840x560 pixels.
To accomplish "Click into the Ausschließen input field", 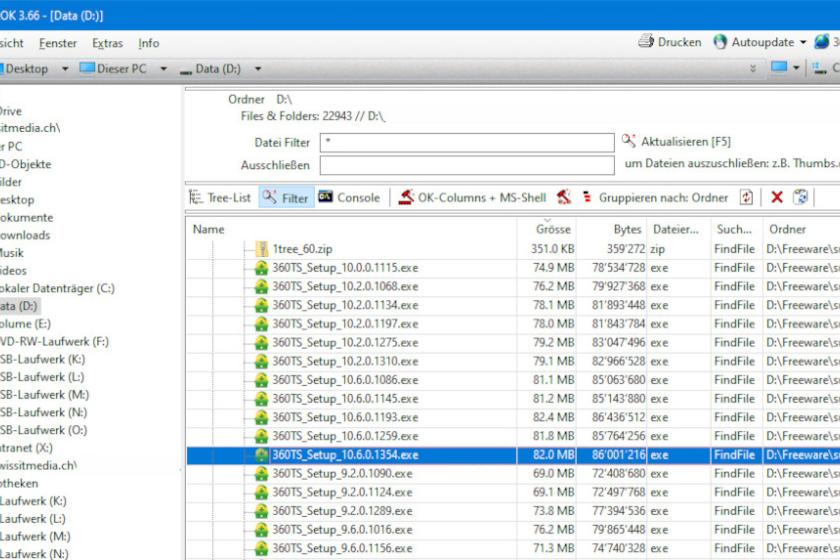I will (x=467, y=165).
